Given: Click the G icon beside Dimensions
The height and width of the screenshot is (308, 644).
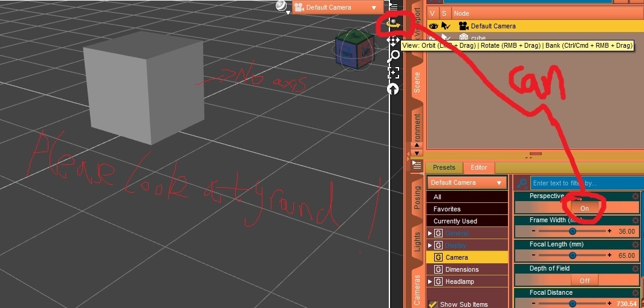Looking at the screenshot, I should 438,269.
